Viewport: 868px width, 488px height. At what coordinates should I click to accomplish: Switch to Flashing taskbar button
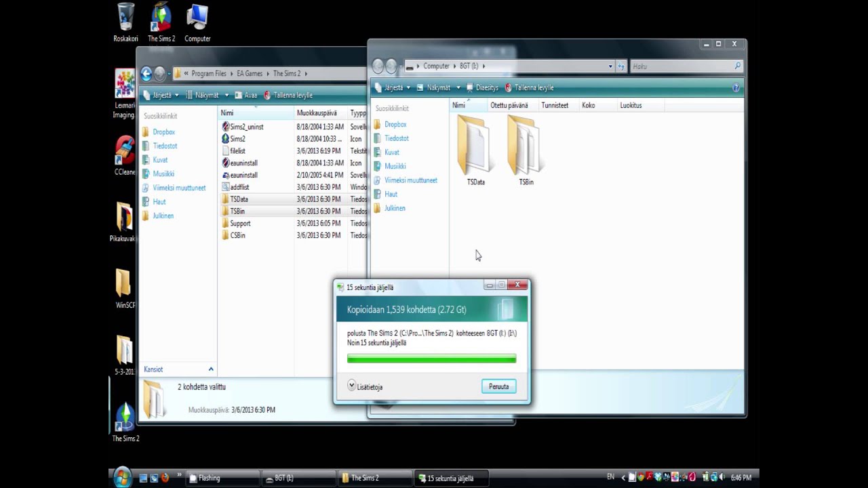(x=222, y=478)
